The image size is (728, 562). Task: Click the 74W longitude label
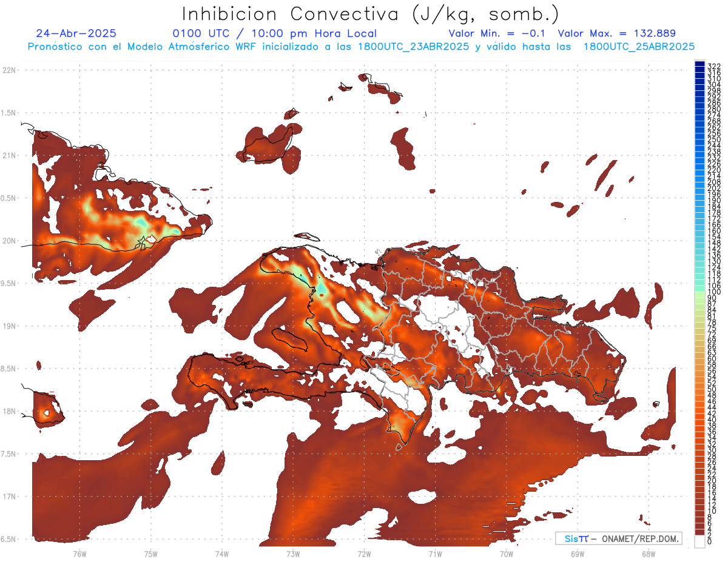(221, 554)
